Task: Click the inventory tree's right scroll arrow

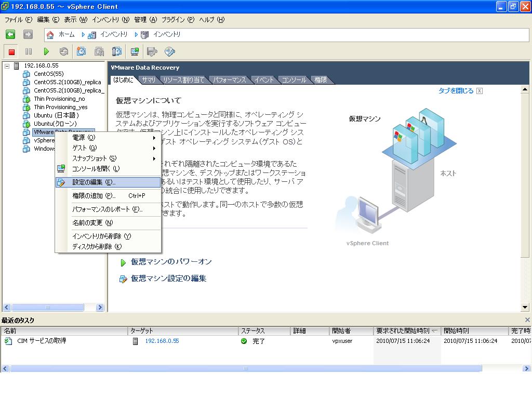Action: 100,308
